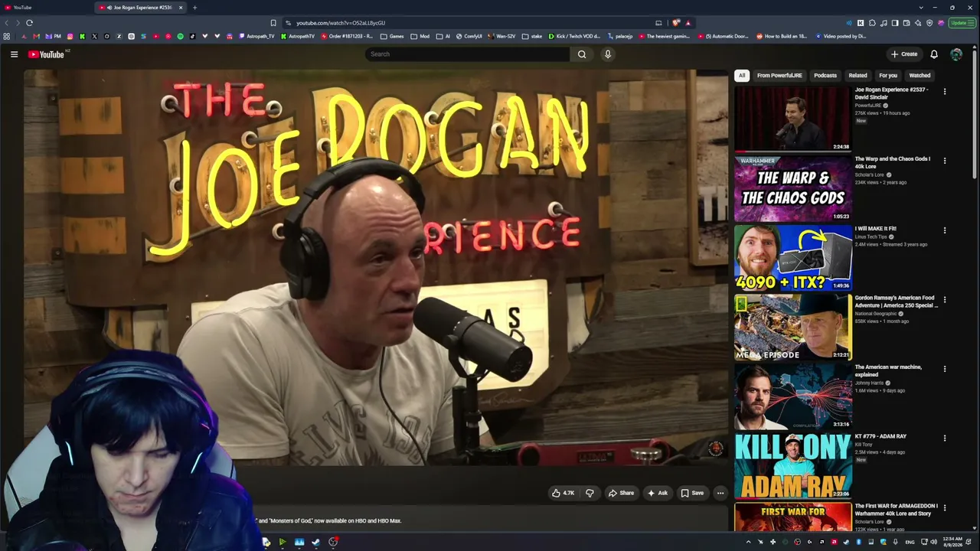Open a new browser tab

click(x=194, y=8)
